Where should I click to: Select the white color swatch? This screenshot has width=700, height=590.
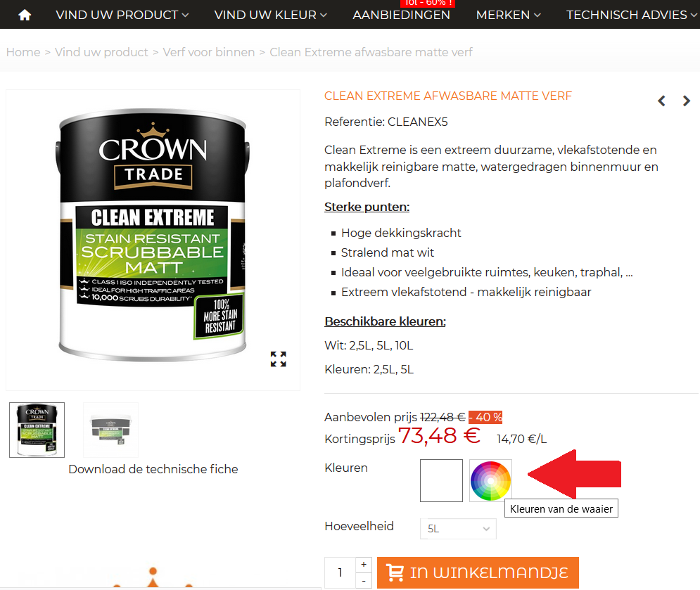441,481
